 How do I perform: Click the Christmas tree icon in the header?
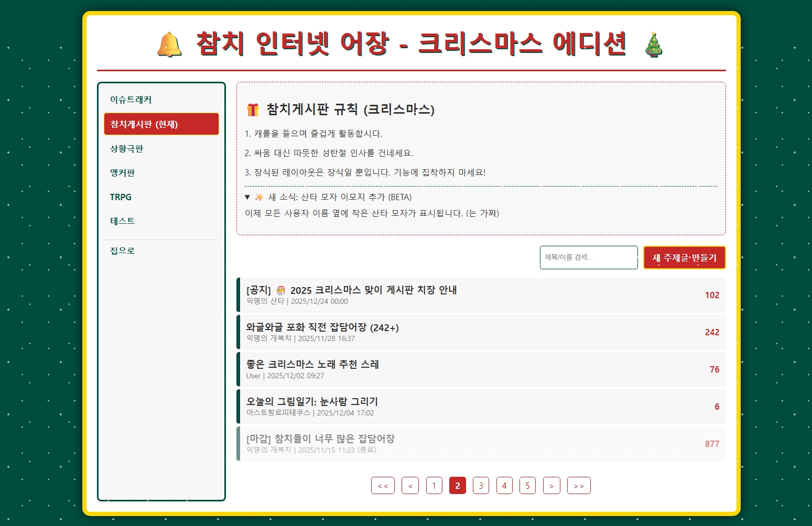pyautogui.click(x=653, y=45)
